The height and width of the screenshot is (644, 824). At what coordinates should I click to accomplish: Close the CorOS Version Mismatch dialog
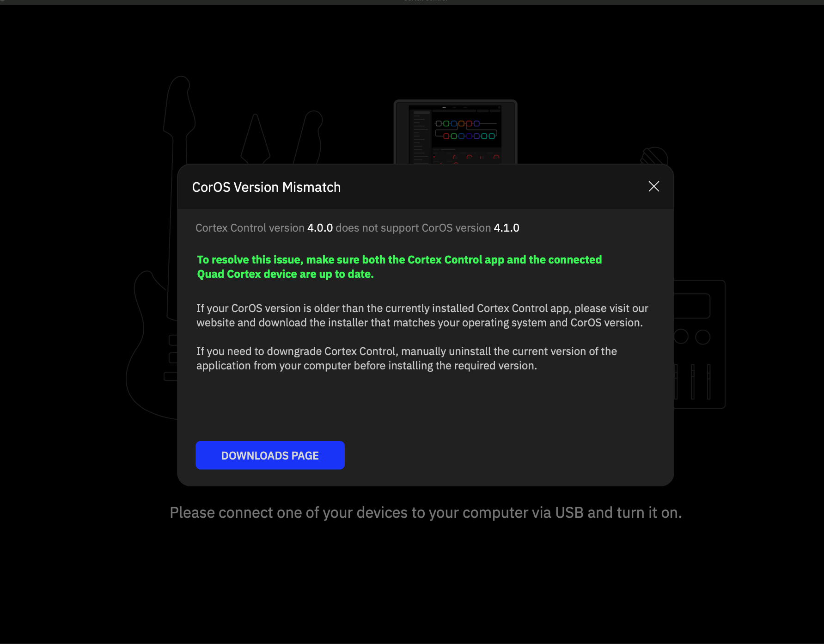pos(653,186)
